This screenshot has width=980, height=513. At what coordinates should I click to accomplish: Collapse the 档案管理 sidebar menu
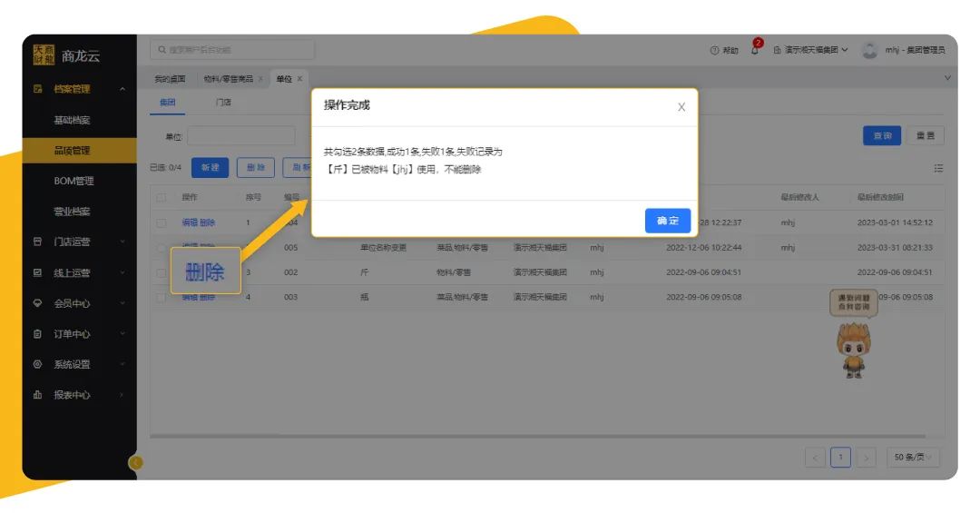coord(122,89)
